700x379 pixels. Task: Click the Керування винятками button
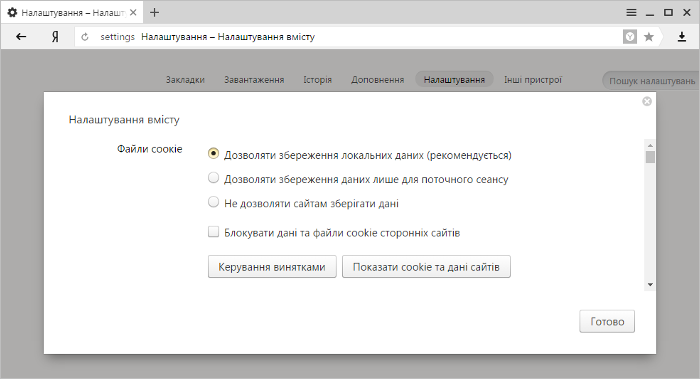coord(272,267)
